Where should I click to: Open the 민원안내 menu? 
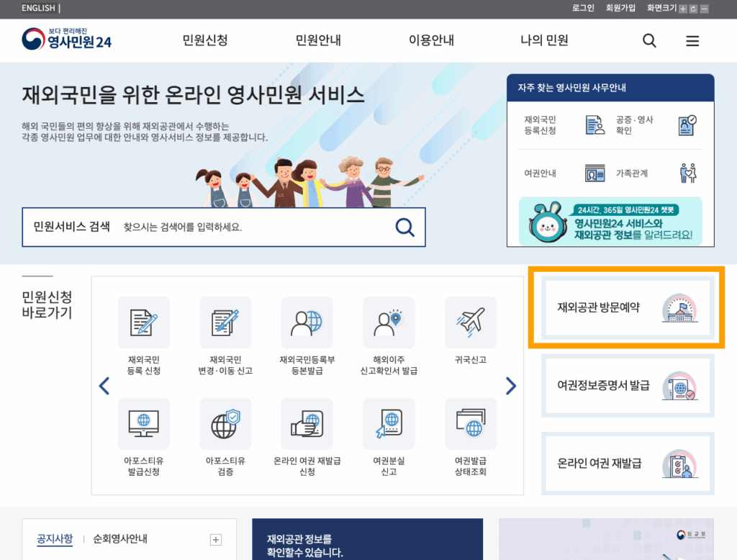click(318, 40)
